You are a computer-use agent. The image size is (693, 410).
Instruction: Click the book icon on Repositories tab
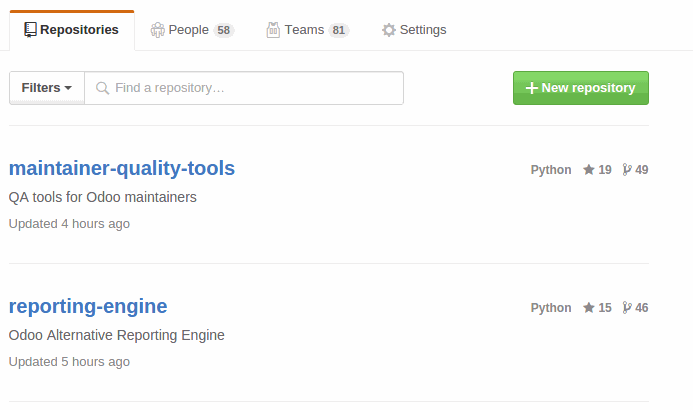click(30, 30)
